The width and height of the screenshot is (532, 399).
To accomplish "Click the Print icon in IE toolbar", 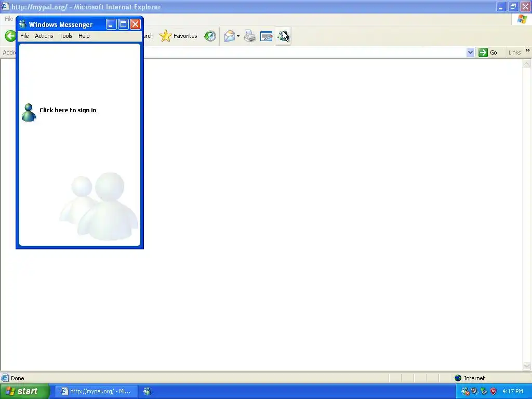I will (x=250, y=36).
